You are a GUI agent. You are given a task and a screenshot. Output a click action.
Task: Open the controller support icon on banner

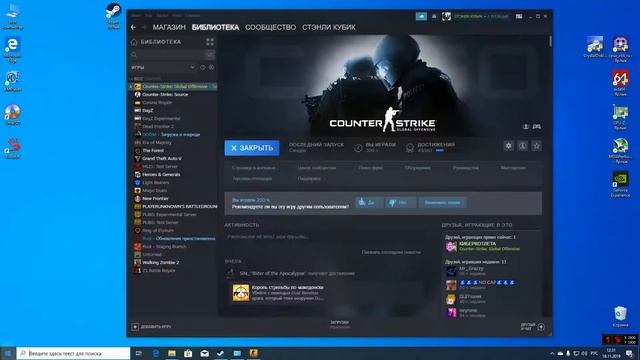point(537,127)
